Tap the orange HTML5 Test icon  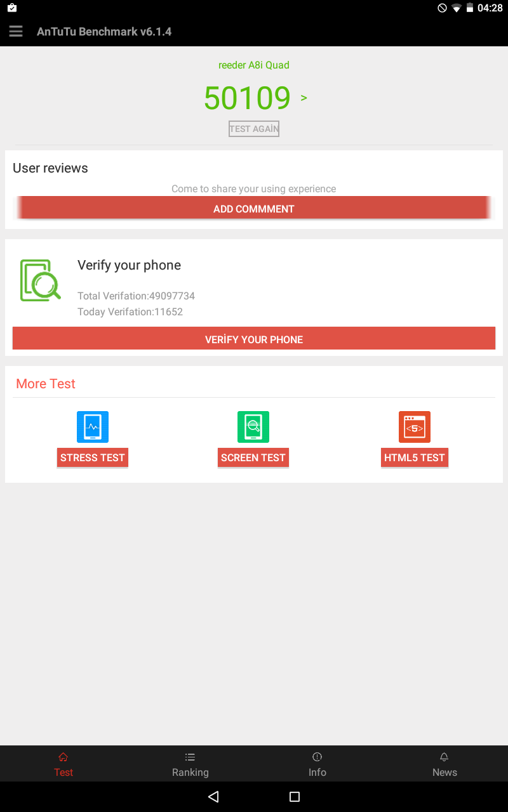[415, 427]
